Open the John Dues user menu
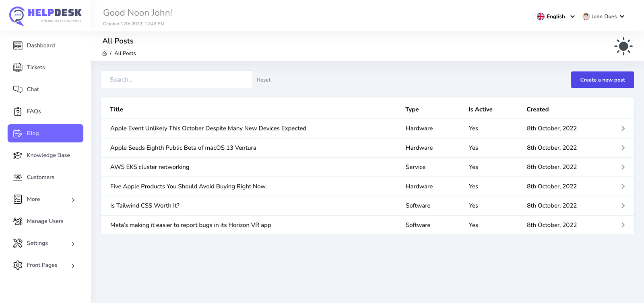Screen dimensions: 644x303 click(x=603, y=16)
